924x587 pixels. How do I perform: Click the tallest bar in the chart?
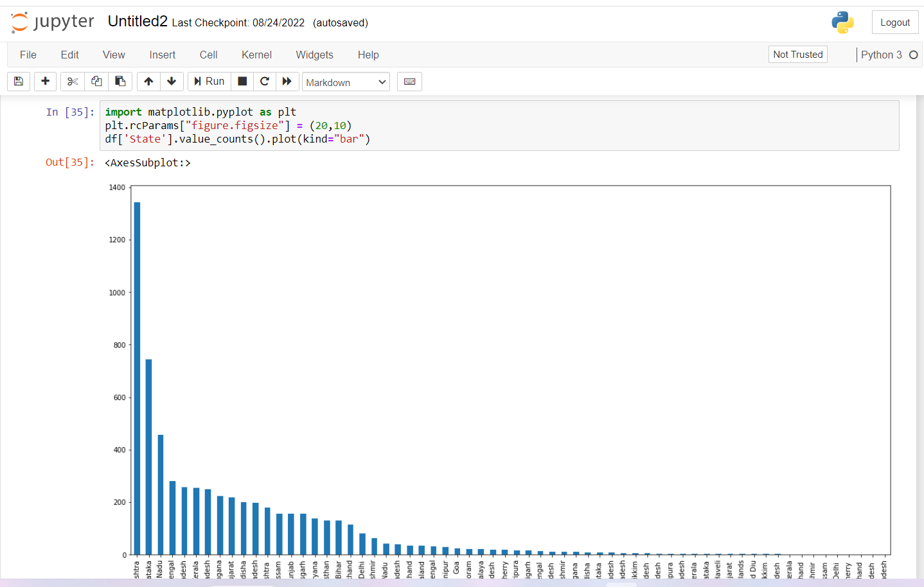point(137,378)
